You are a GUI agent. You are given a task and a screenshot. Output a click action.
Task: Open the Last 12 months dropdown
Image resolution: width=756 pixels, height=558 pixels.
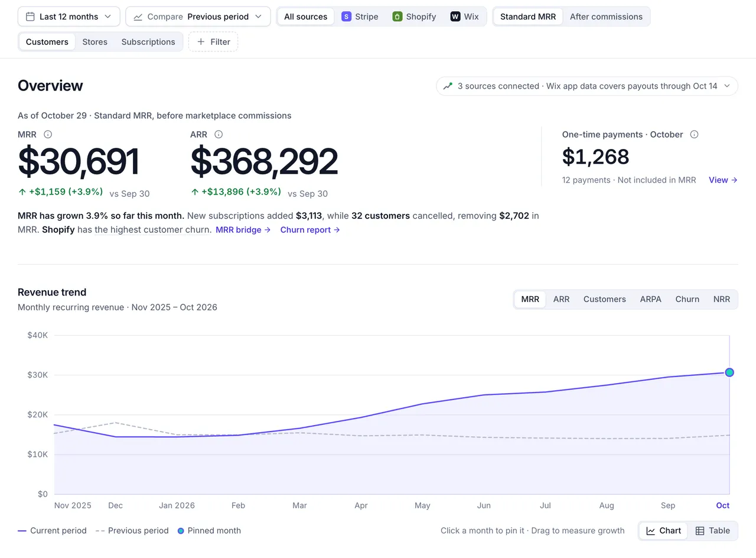pyautogui.click(x=69, y=17)
